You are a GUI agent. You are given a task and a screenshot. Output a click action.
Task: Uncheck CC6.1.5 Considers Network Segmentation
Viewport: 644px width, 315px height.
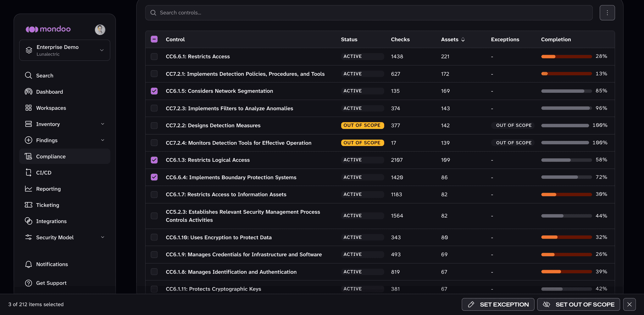pyautogui.click(x=154, y=91)
